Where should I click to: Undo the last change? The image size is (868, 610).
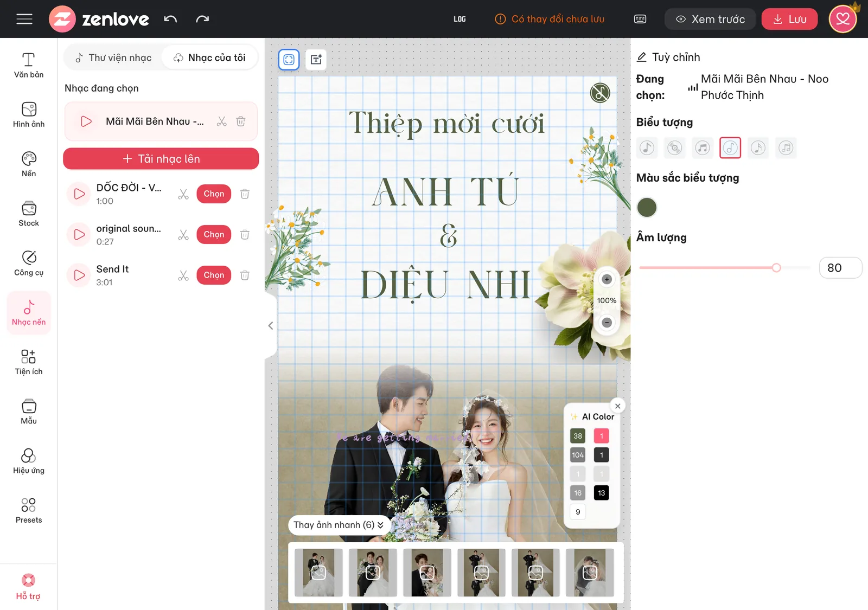coord(170,19)
